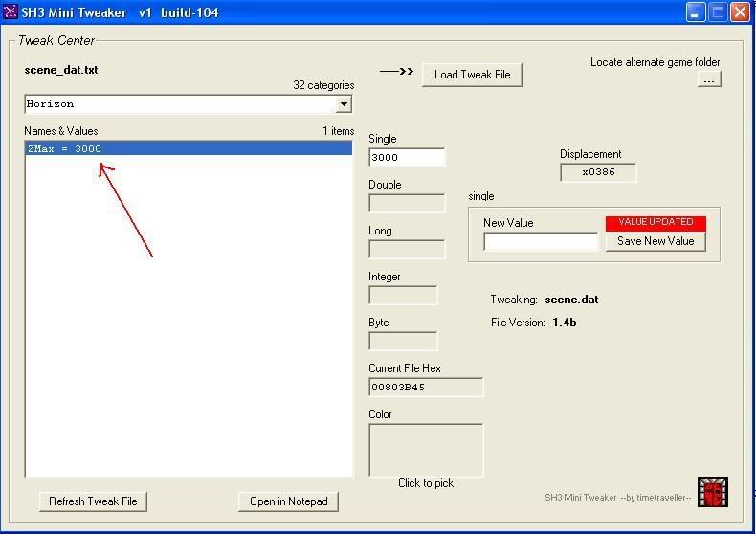
Task: Click the File Version 1.4b value
Action: point(564,323)
